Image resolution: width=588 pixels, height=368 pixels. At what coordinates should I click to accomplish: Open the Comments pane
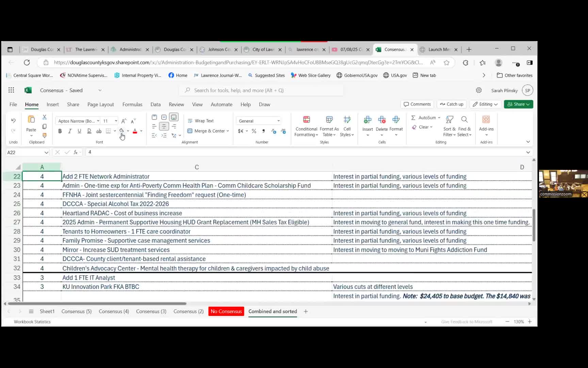point(417,104)
